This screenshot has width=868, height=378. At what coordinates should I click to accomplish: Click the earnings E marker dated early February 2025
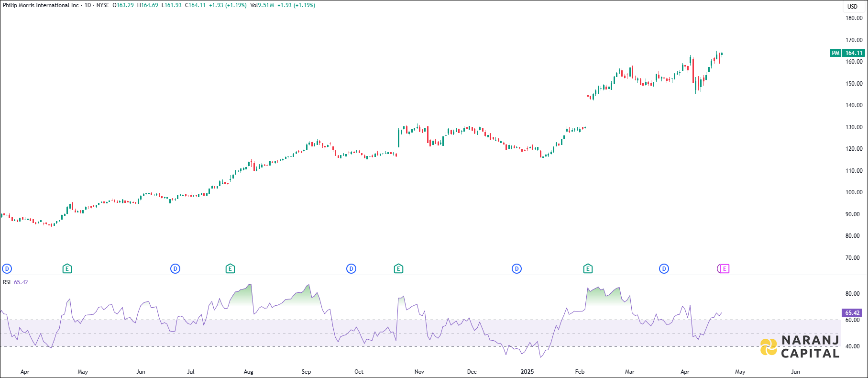[x=588, y=269]
